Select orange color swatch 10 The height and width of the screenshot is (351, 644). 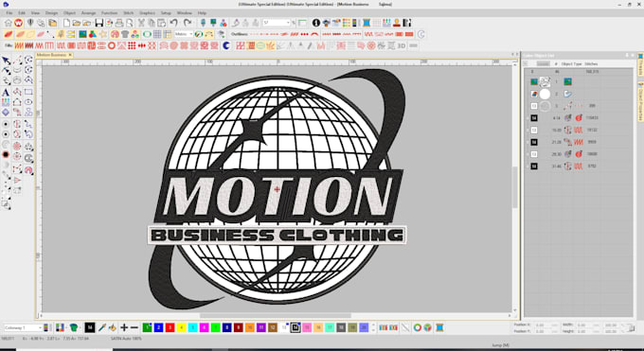tap(250, 327)
